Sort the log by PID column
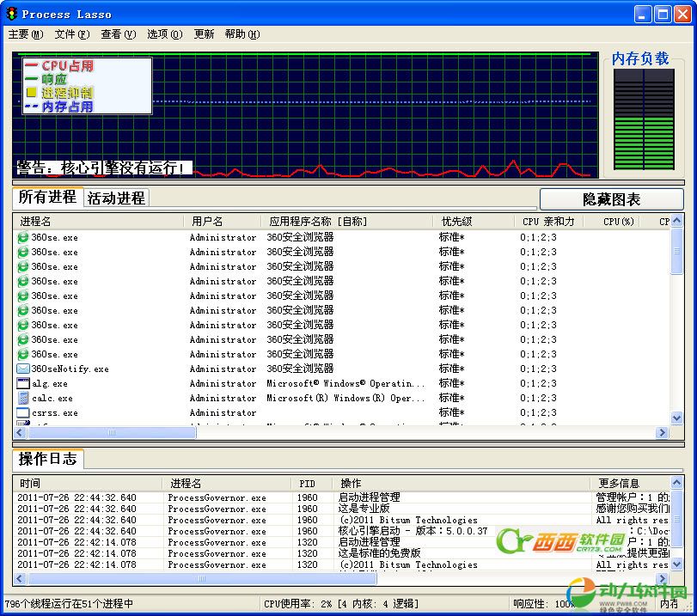 (307, 484)
